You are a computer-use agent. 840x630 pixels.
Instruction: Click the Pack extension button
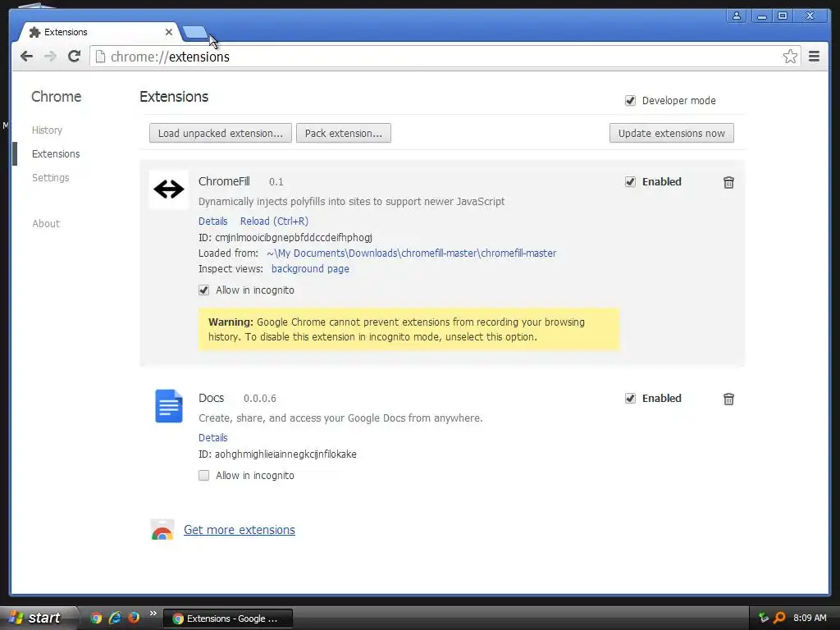click(344, 134)
